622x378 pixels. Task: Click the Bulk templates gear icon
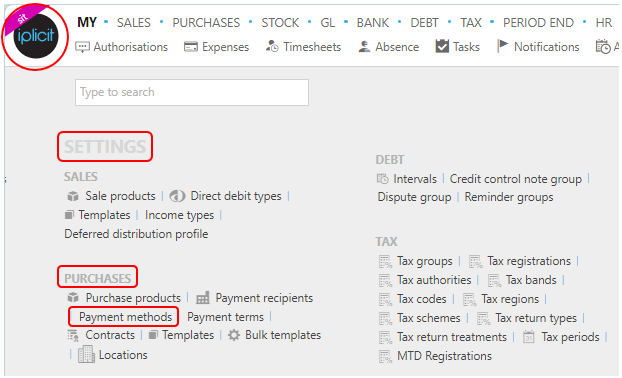pyautogui.click(x=234, y=335)
